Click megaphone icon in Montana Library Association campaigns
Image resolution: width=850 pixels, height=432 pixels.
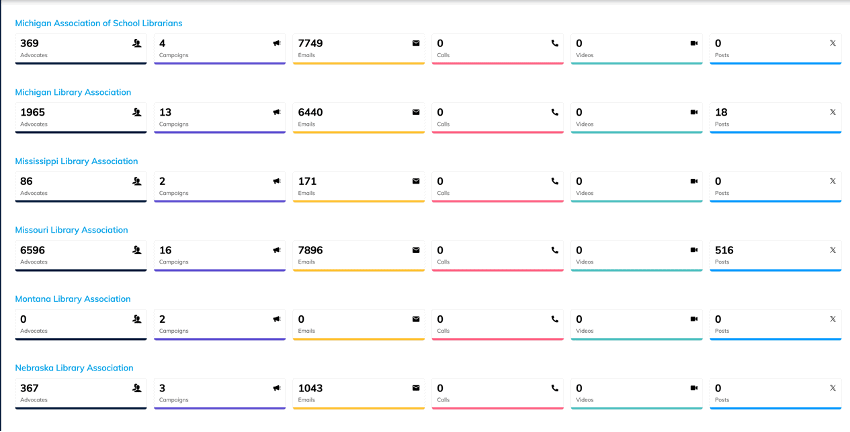pyautogui.click(x=277, y=319)
